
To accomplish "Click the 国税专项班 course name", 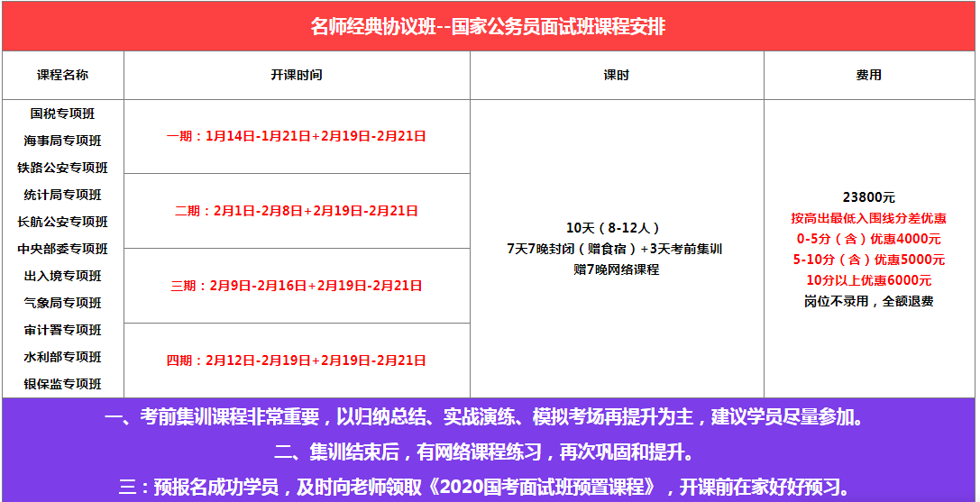I will tap(62, 114).
